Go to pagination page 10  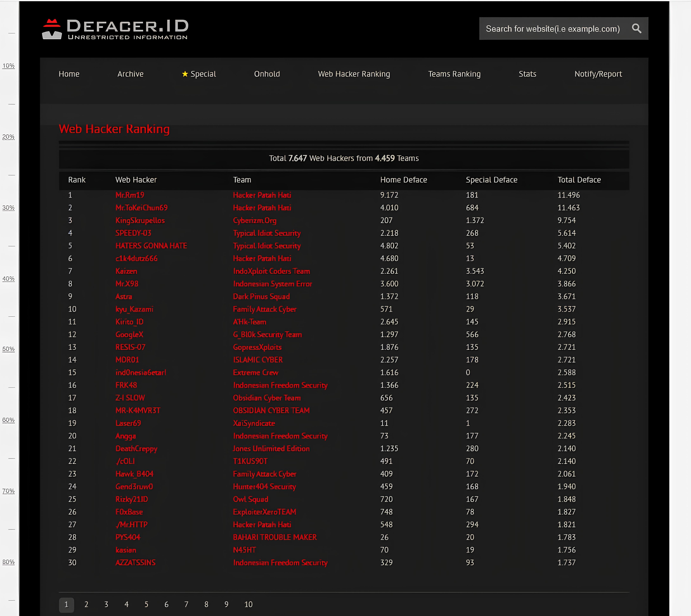(x=248, y=604)
